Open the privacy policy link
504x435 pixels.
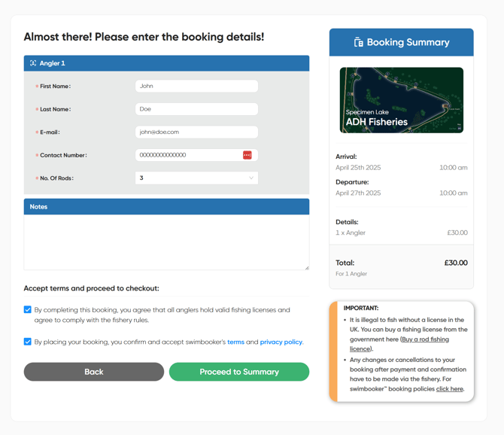[281, 342]
